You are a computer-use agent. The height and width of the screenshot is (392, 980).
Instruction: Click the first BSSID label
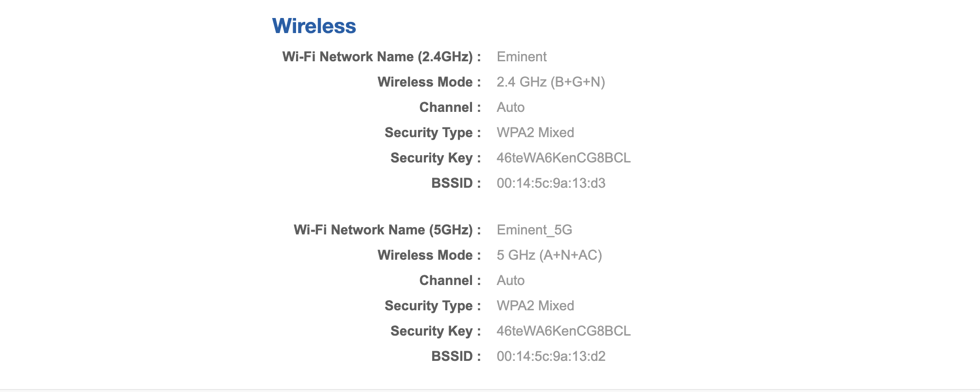[456, 183]
